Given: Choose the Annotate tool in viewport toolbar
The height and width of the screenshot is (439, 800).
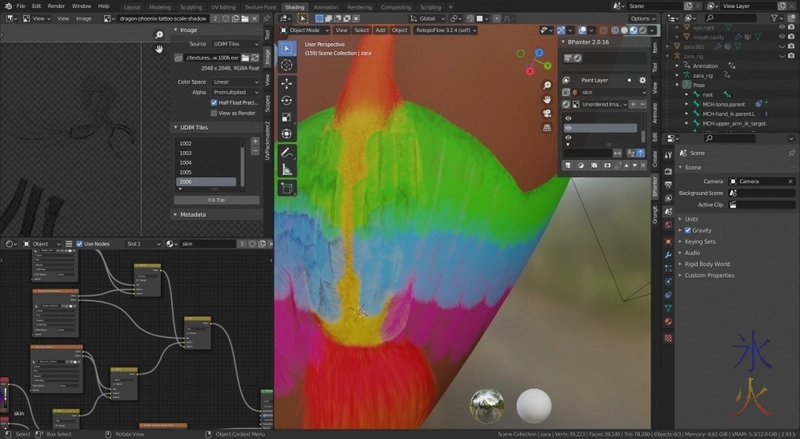Looking at the screenshot, I should coord(287,152).
